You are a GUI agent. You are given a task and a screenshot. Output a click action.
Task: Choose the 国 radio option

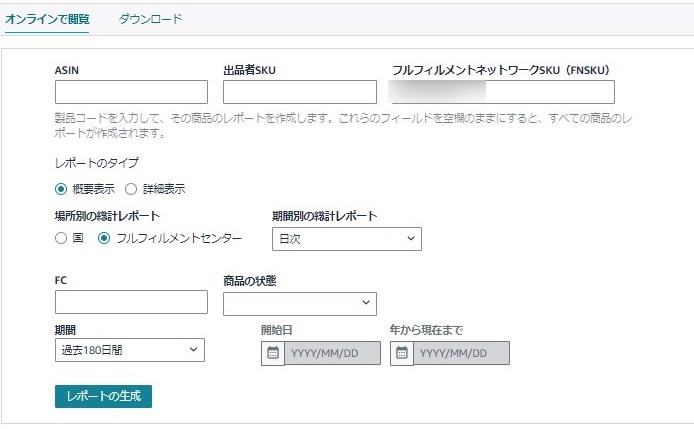click(61, 238)
